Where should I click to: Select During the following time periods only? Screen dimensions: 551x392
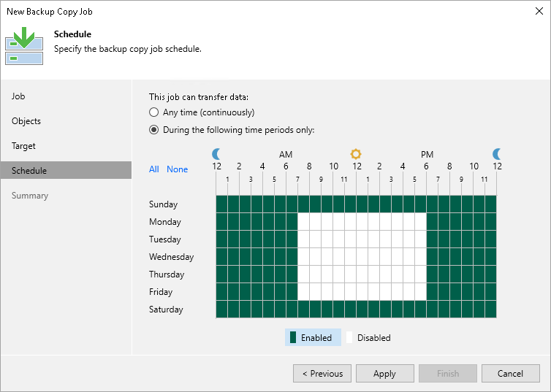tap(154, 130)
